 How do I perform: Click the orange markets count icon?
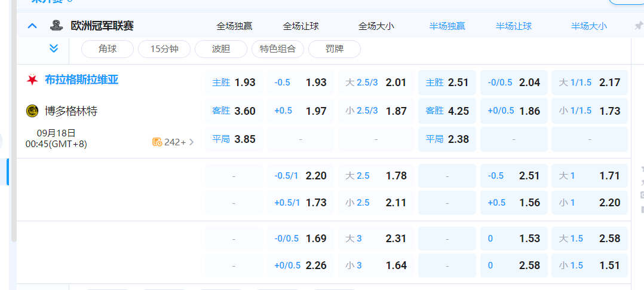pyautogui.click(x=157, y=142)
